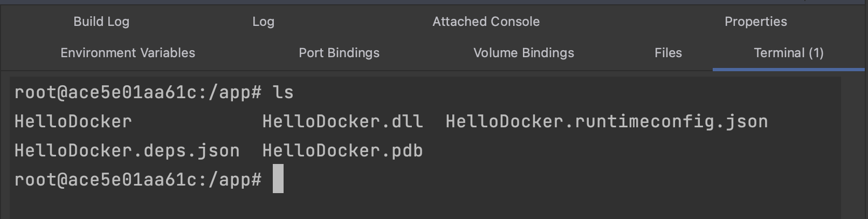Open the Environment Variables tab

(128, 53)
